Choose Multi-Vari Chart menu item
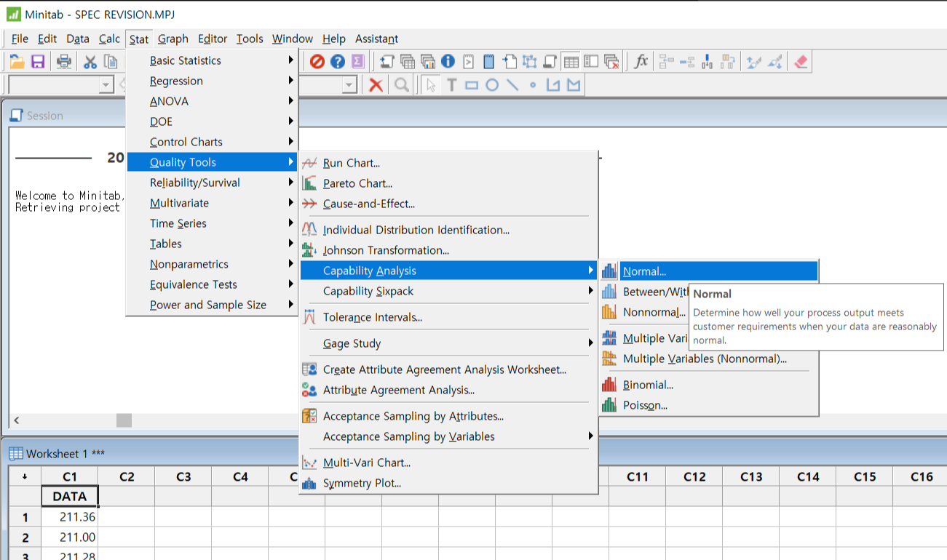The height and width of the screenshot is (560, 947). 448,463
